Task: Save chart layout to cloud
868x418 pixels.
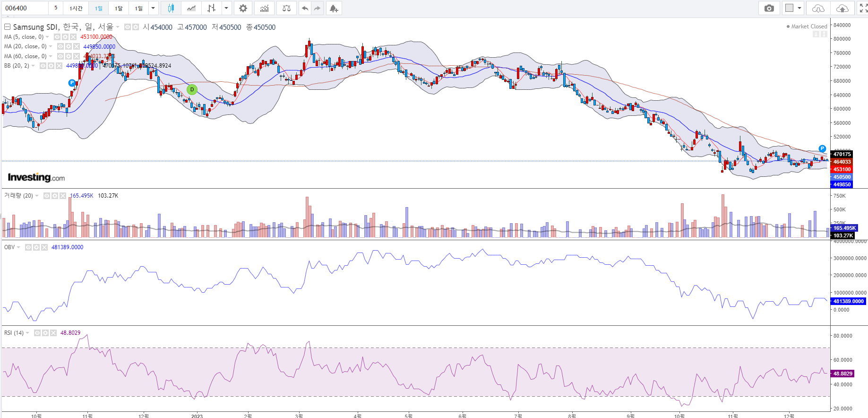Action: (842, 8)
